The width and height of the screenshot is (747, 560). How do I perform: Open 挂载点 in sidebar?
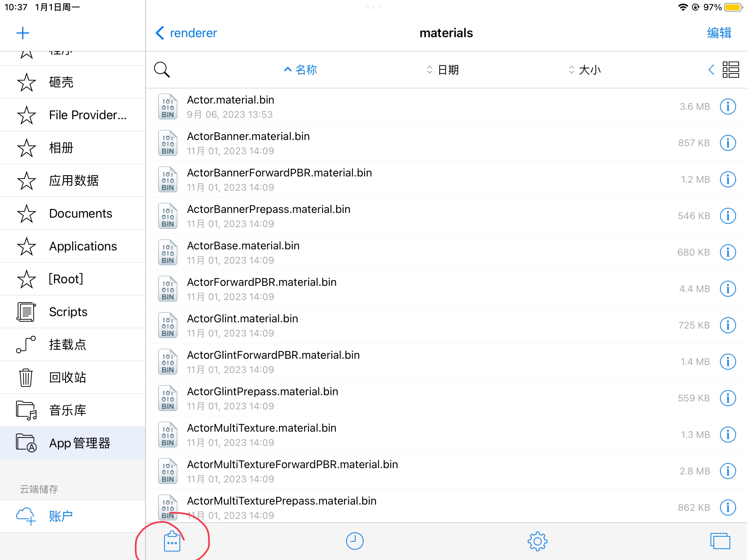(x=73, y=345)
